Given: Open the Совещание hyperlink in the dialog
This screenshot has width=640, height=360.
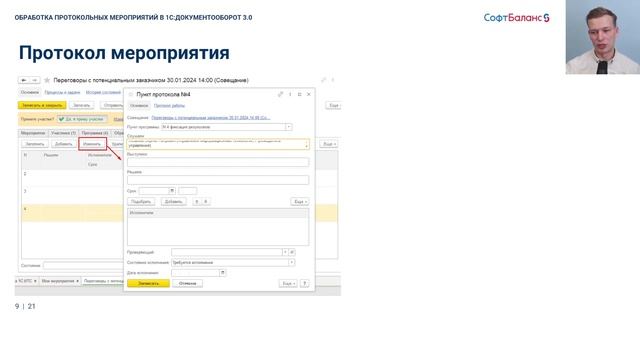Looking at the screenshot, I should click(x=211, y=118).
